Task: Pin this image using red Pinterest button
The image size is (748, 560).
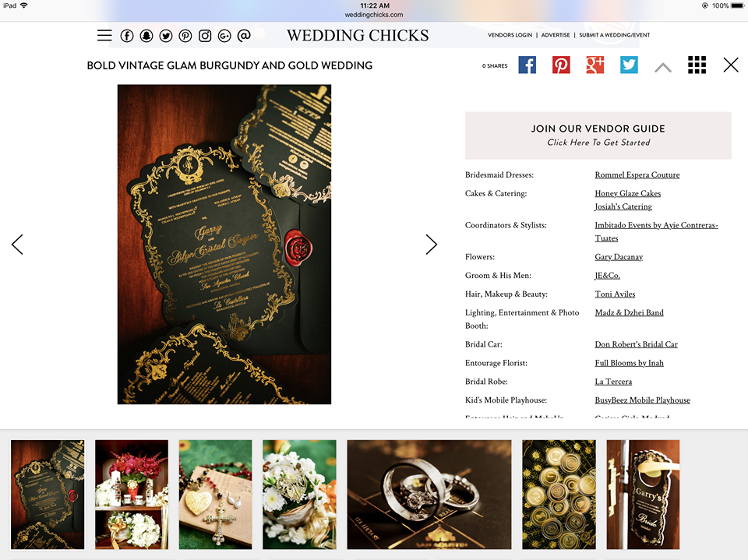Action: (561, 65)
